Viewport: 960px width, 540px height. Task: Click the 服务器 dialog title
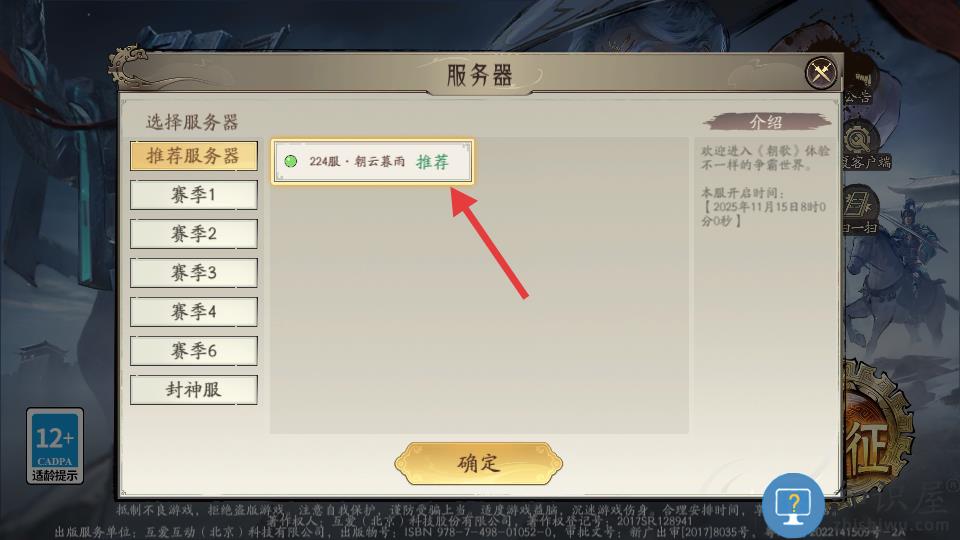479,75
